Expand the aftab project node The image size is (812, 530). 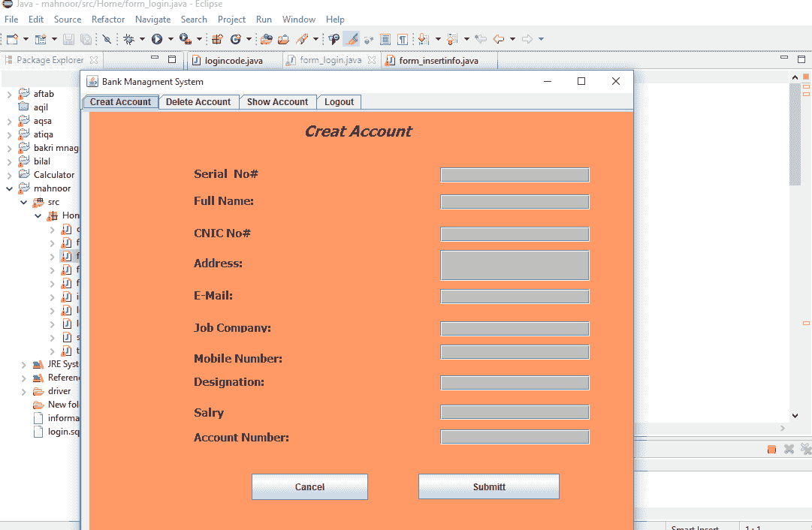[9, 94]
